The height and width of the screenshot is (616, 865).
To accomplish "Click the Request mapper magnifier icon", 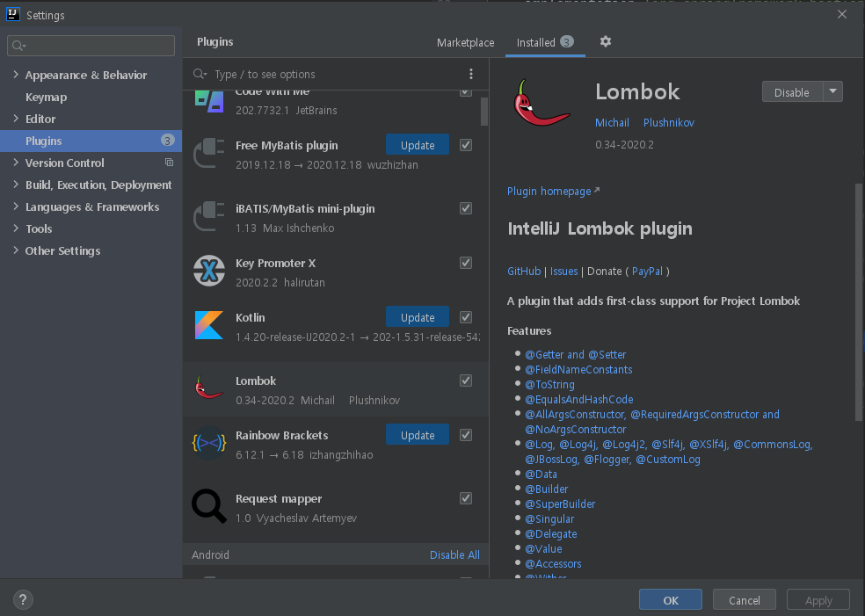I will point(209,505).
